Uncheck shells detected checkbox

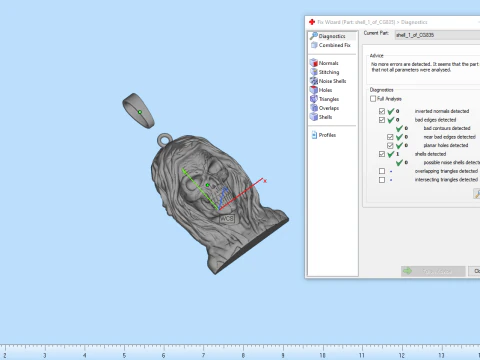coord(382,154)
